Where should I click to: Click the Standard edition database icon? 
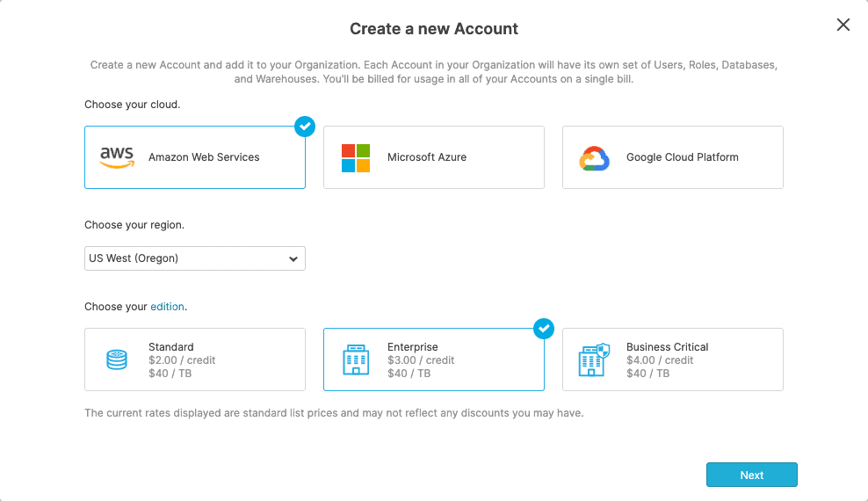click(116, 359)
